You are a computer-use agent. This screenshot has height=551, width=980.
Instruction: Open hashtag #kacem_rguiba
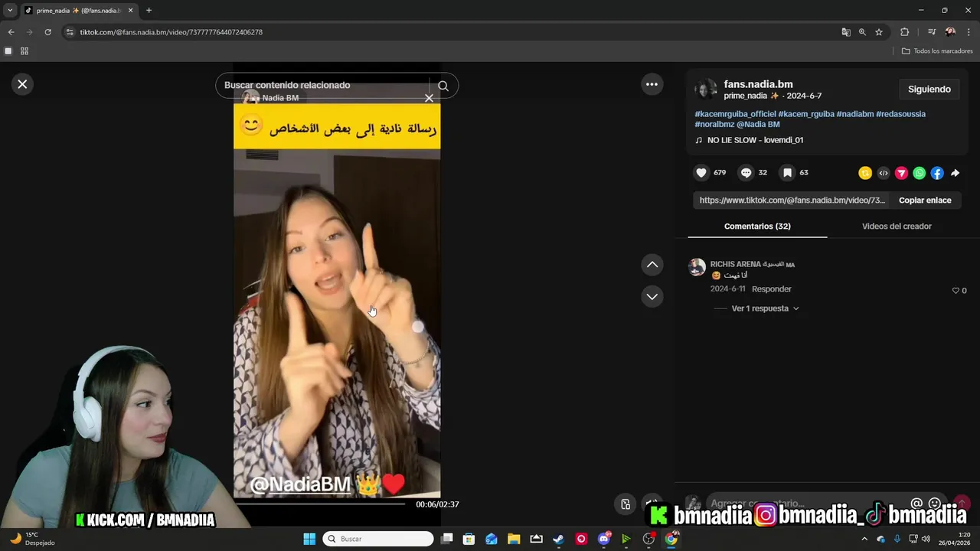(x=806, y=114)
